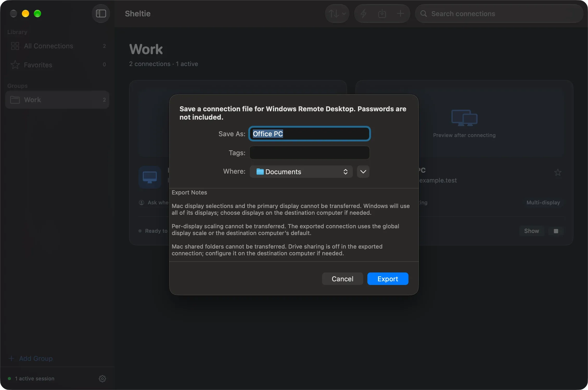Image resolution: width=588 pixels, height=390 pixels.
Task: Toggle the sidebar panel button
Action: (x=101, y=14)
